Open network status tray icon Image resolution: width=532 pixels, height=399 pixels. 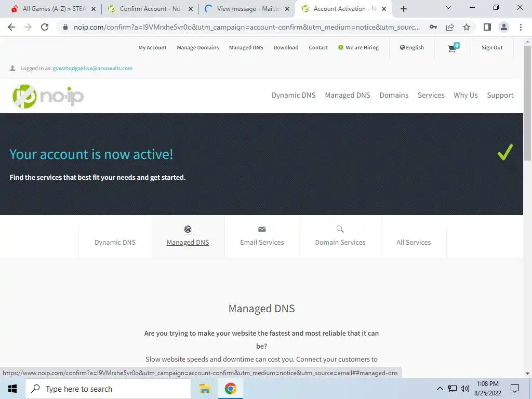[x=453, y=389]
